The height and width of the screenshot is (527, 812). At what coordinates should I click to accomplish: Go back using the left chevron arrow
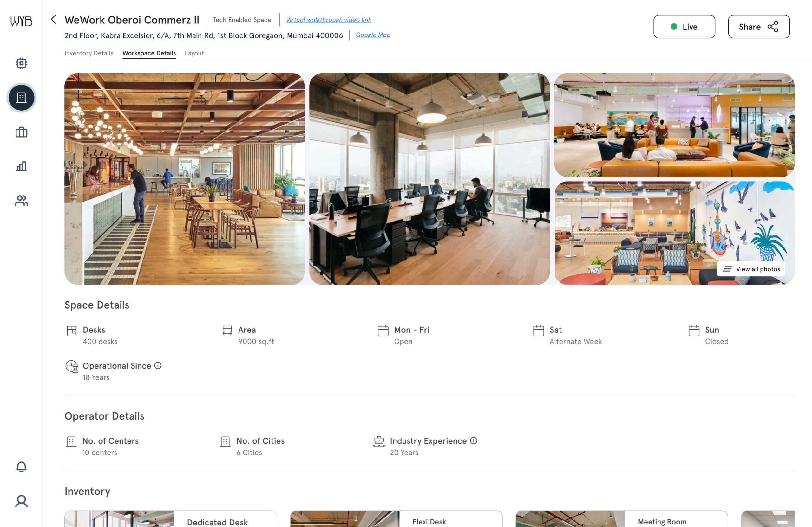[53, 19]
